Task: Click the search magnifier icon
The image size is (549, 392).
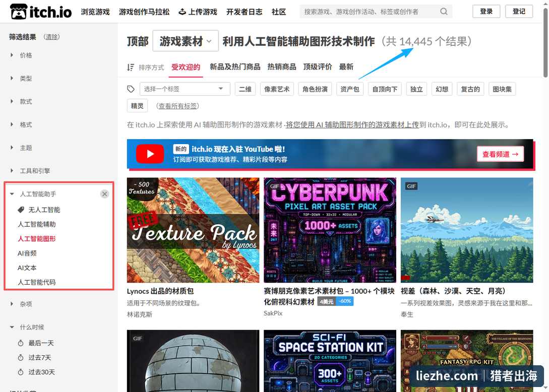Action: (x=444, y=12)
